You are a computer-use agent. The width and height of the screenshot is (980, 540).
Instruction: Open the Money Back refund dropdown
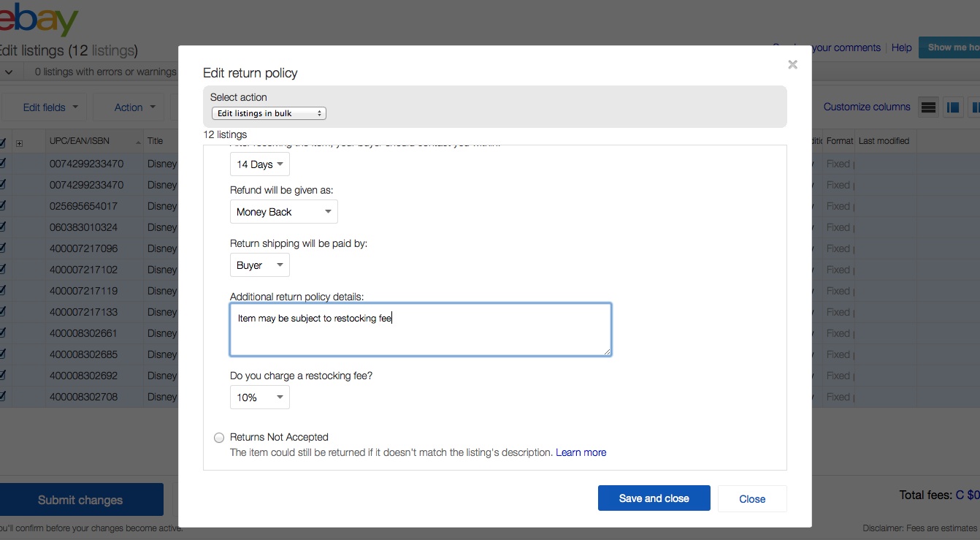click(283, 212)
